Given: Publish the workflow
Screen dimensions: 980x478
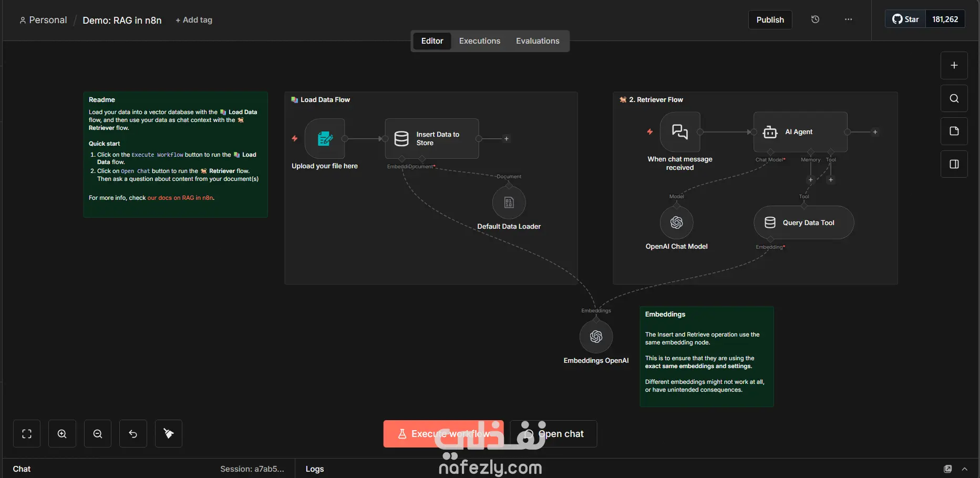Looking at the screenshot, I should click(770, 20).
